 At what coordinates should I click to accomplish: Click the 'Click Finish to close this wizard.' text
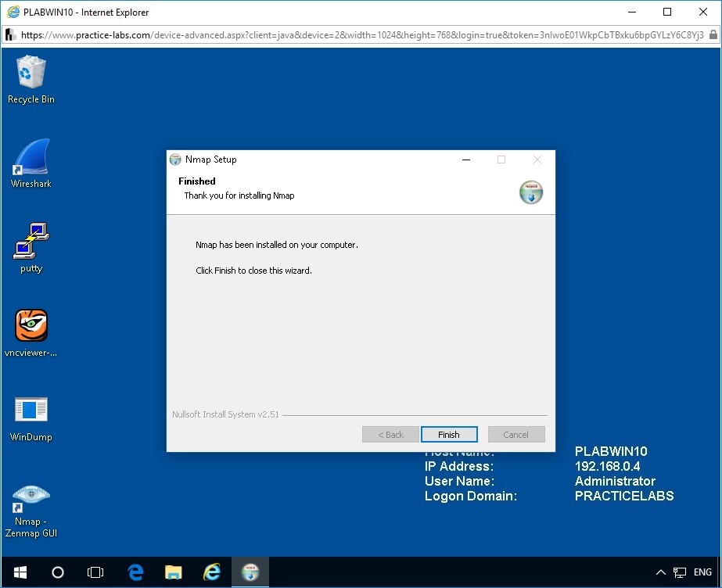point(253,271)
